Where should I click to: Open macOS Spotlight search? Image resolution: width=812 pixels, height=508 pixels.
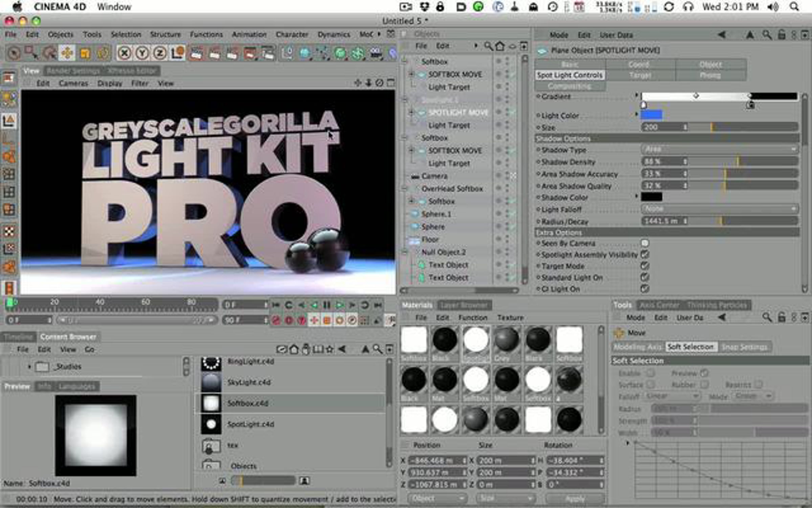[795, 7]
